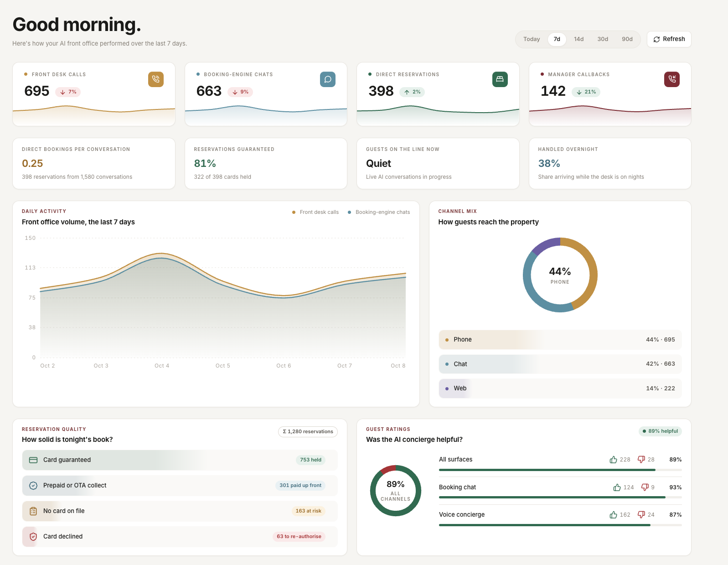Click the check badge icon beside Prepaid or OTA collect
Viewport: 728px width, 565px height.
click(33, 486)
